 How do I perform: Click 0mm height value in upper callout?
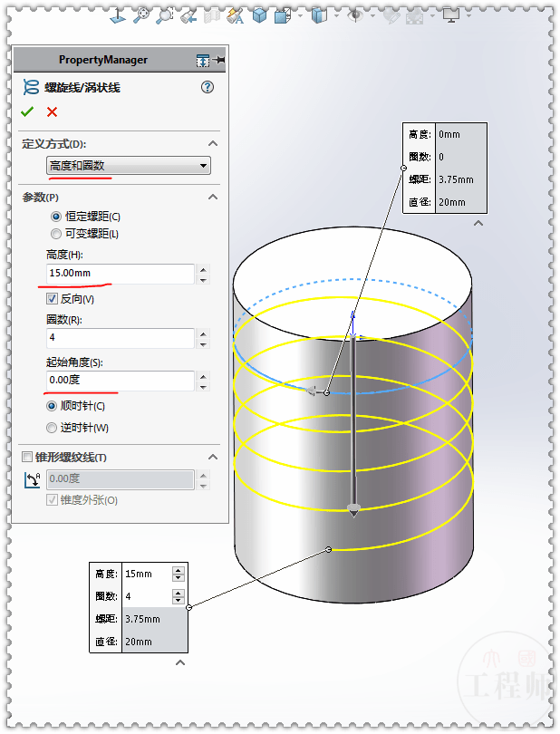click(x=449, y=134)
